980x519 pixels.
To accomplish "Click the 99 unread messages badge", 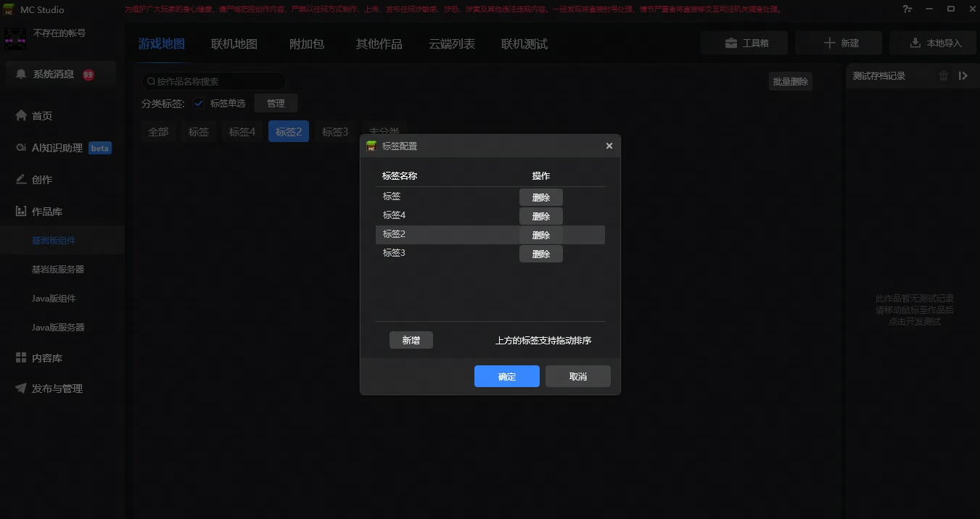I will [x=88, y=75].
